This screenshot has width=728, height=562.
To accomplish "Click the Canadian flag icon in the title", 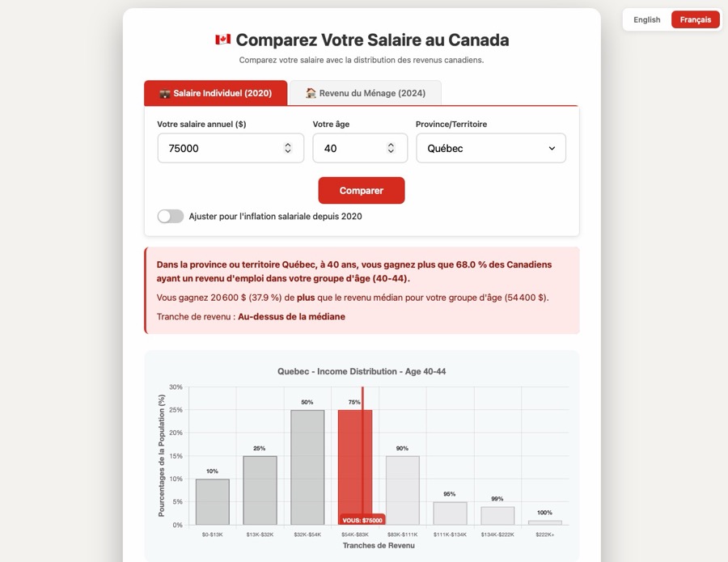I will (x=222, y=40).
